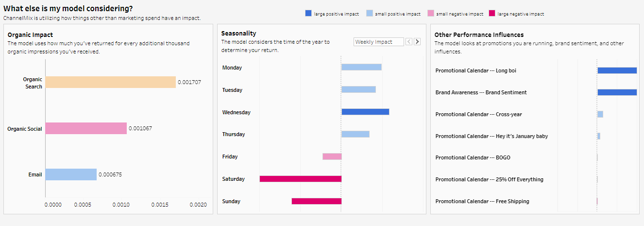
Task: Select the large positive impact legend swatch
Action: 308,14
